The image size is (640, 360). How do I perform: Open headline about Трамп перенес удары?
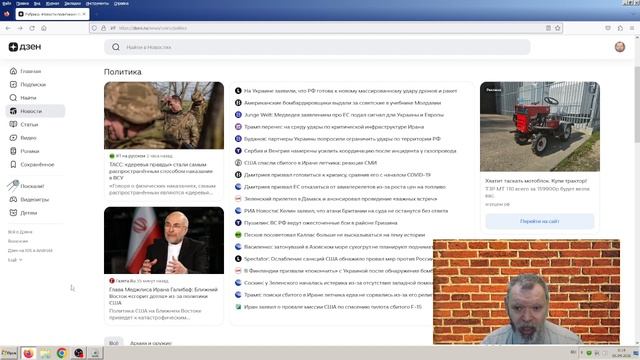[334, 127]
